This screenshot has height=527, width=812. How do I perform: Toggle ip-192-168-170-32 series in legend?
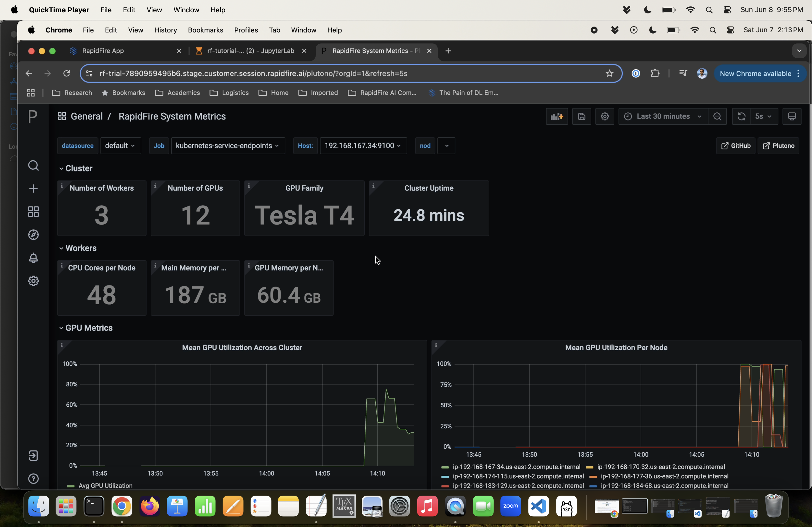[661, 467]
